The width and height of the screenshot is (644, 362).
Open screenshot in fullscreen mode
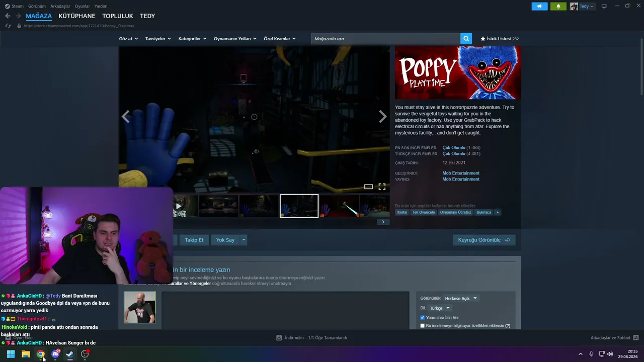click(382, 187)
